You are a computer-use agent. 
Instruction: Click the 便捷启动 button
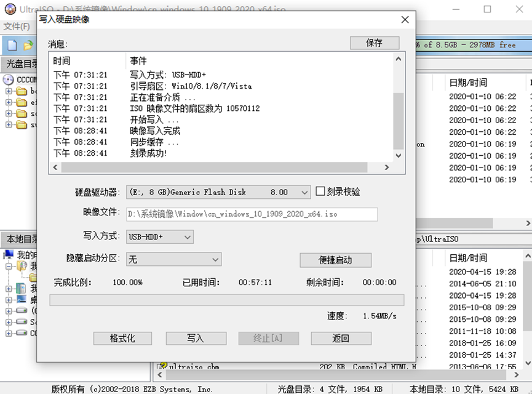(336, 260)
